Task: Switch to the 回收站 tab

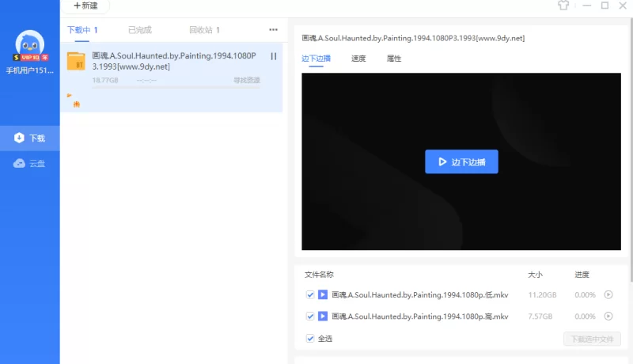Action: [204, 30]
